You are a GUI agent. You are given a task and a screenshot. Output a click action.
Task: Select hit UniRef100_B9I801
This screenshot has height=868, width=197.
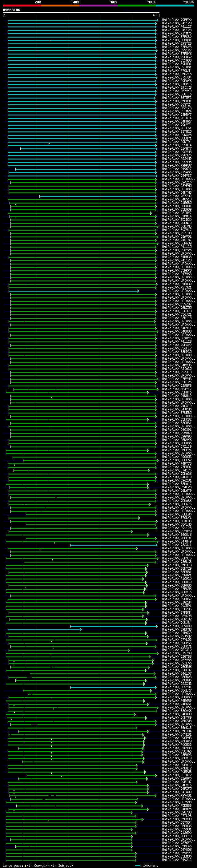pos(177,67)
